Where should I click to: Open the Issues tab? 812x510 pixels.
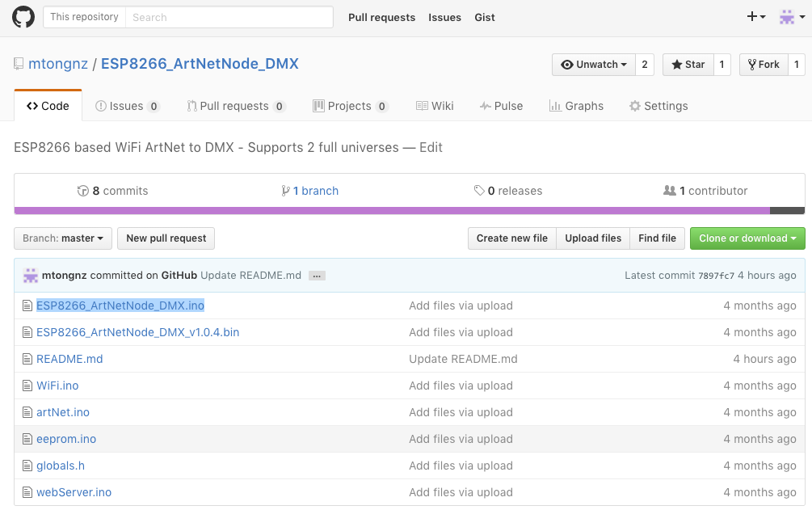[128, 106]
